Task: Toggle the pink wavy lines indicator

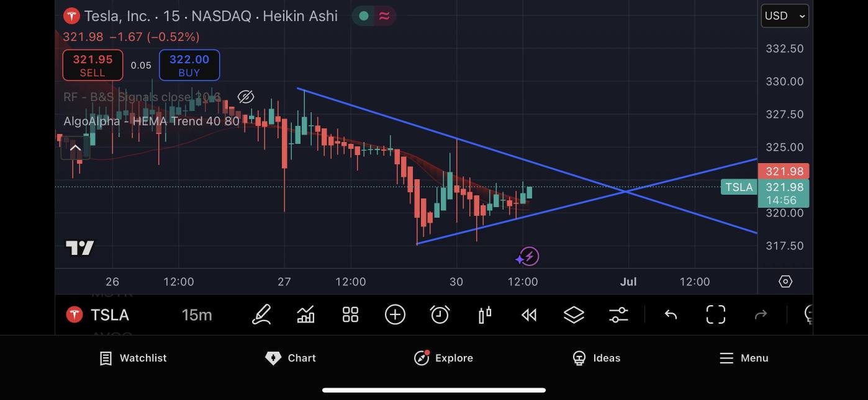Action: (x=384, y=16)
